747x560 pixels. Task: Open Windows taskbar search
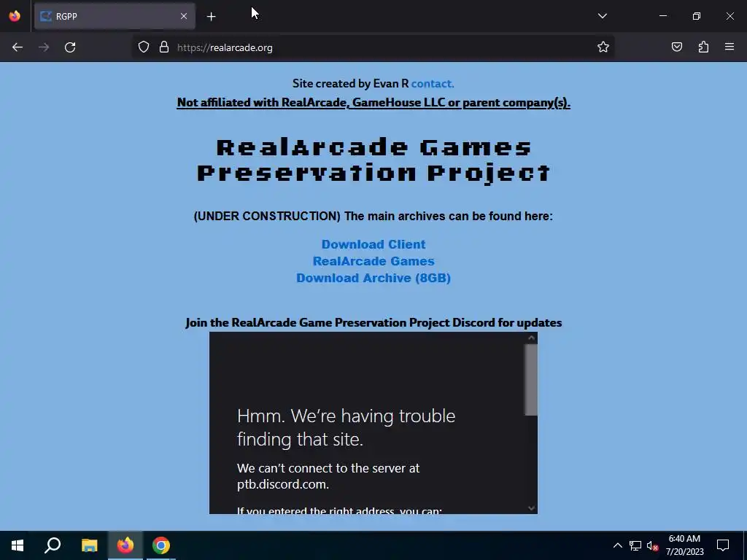pyautogui.click(x=53, y=545)
